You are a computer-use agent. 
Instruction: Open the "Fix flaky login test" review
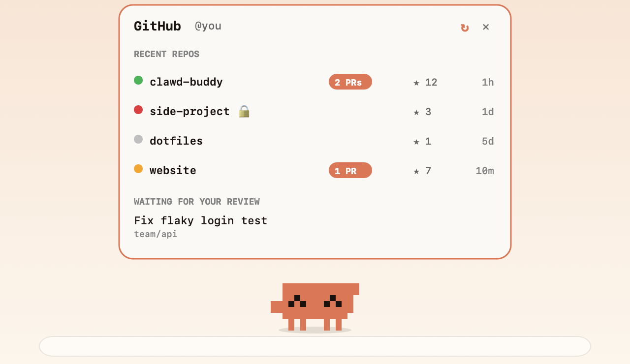point(201,220)
